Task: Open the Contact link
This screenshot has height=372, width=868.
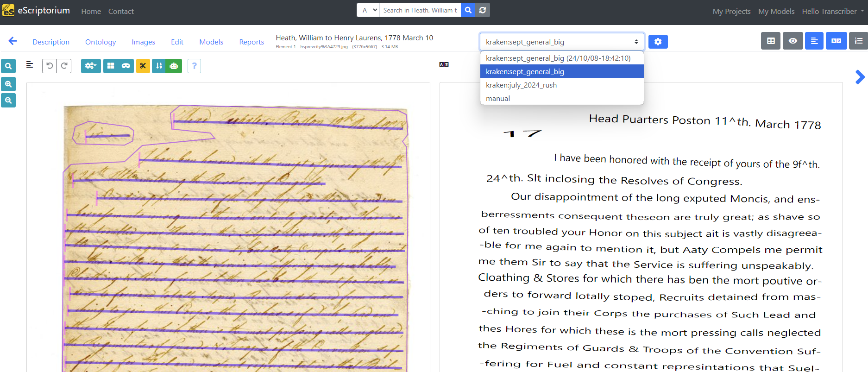Action: click(x=121, y=11)
